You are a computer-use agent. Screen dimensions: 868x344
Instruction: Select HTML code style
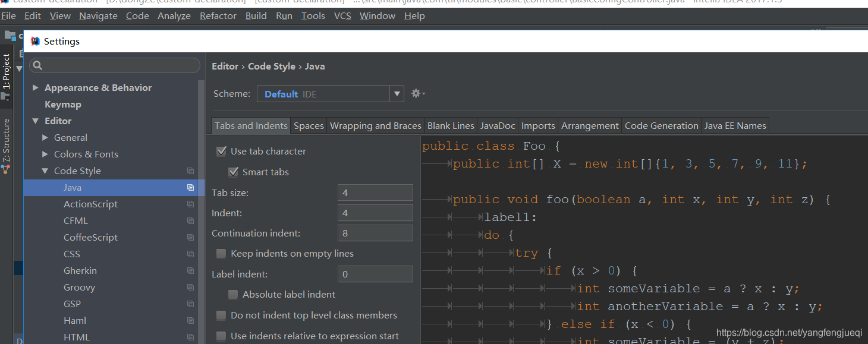[77, 337]
